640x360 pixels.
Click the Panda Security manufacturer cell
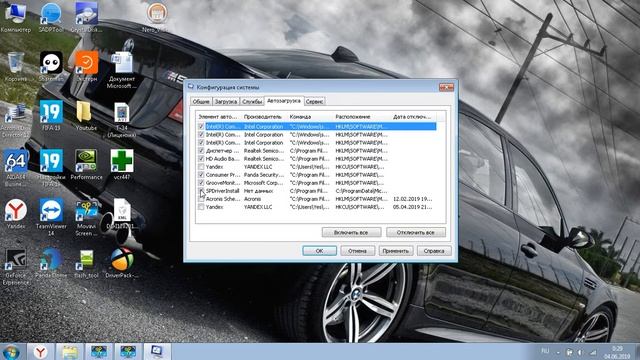tap(264, 175)
